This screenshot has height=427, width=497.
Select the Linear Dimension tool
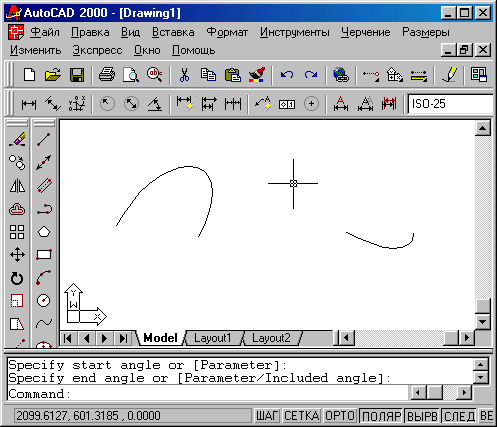(x=29, y=104)
